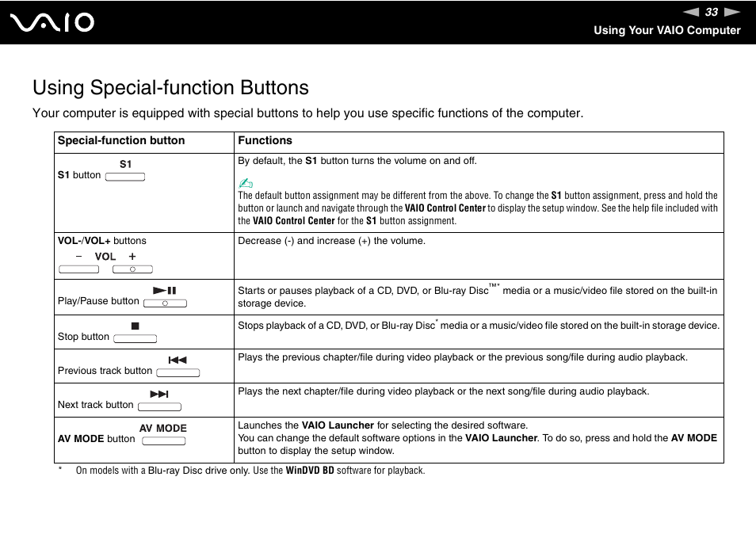Click the S1 button illustration

pos(125,177)
